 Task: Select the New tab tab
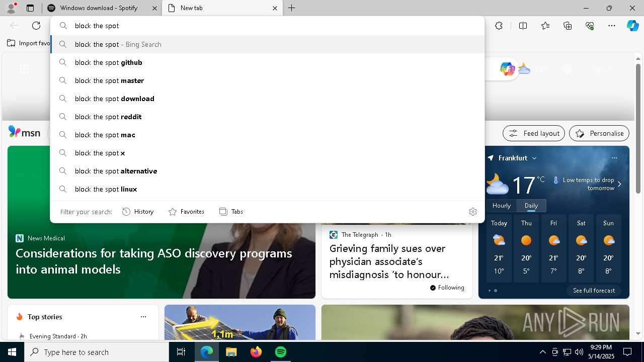[x=223, y=8]
